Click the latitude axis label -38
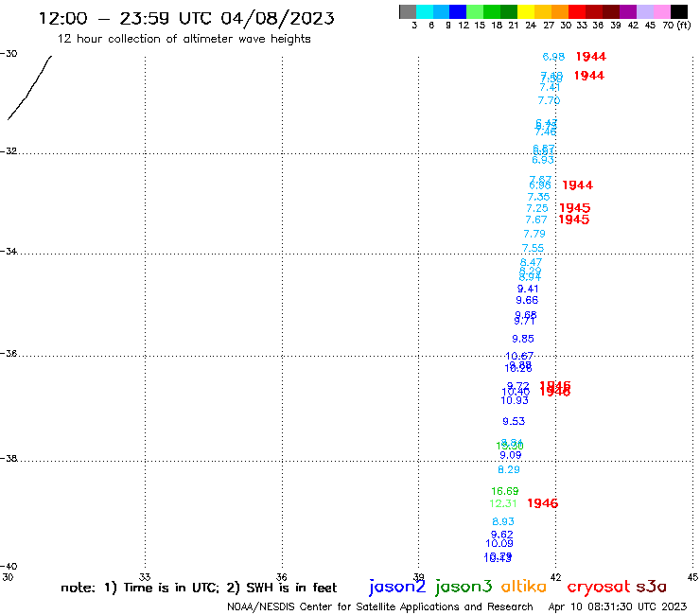 click(9, 458)
